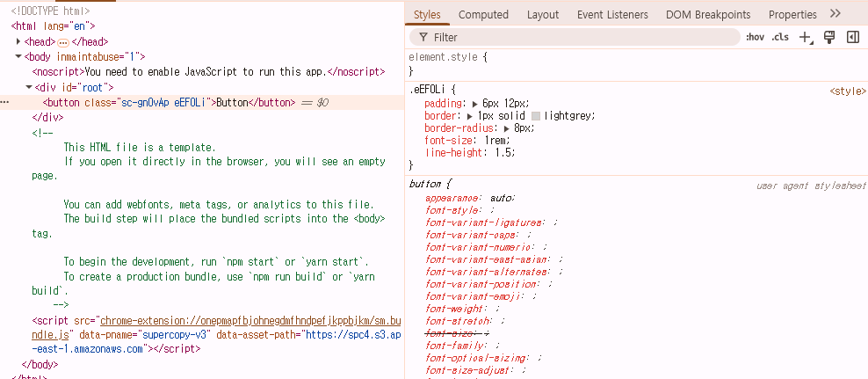Screen dimensions: 868x379
Task: Collapse the body element
Action: (x=18, y=56)
